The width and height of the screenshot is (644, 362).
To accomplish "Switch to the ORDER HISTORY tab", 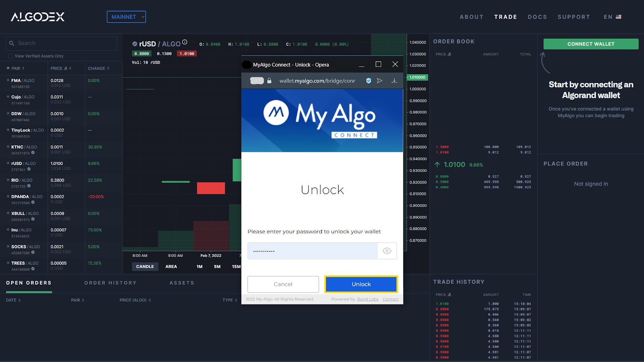I will coord(110,283).
